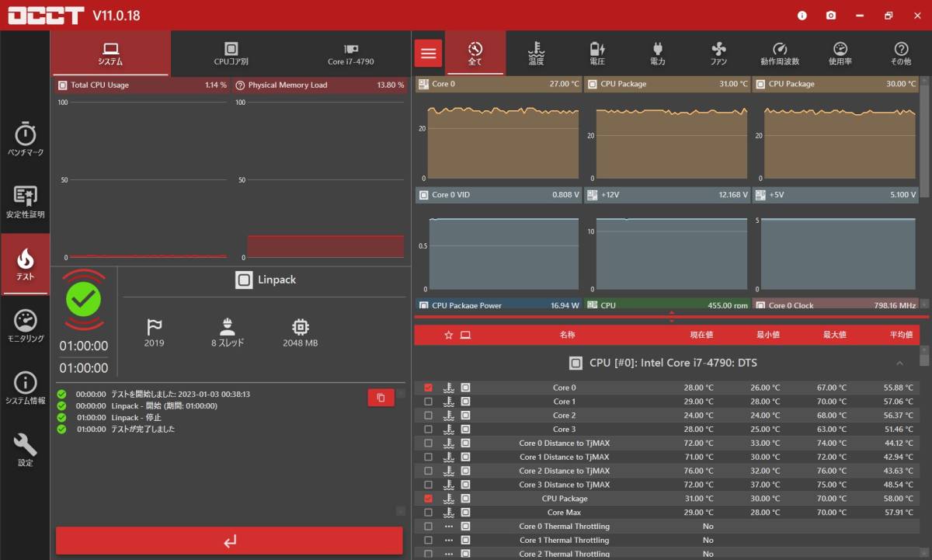Select the 電圧 voltage filter tab
The height and width of the screenshot is (560, 932).
point(597,54)
